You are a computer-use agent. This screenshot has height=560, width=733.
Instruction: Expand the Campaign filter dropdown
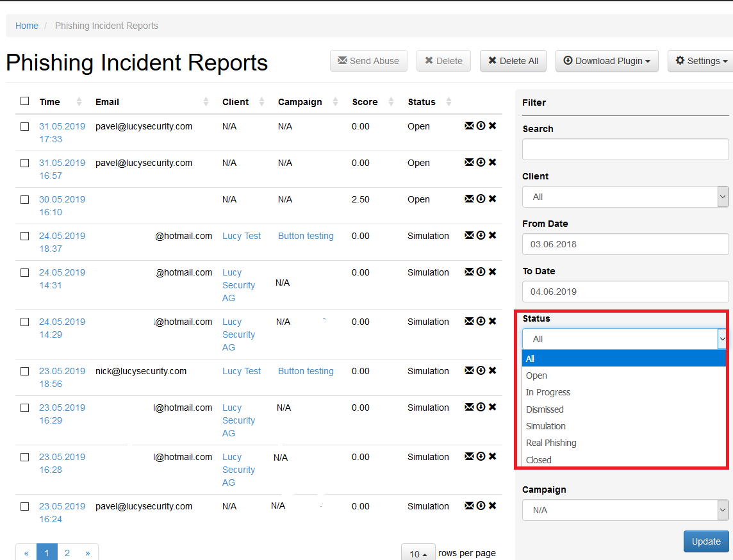pyautogui.click(x=625, y=510)
